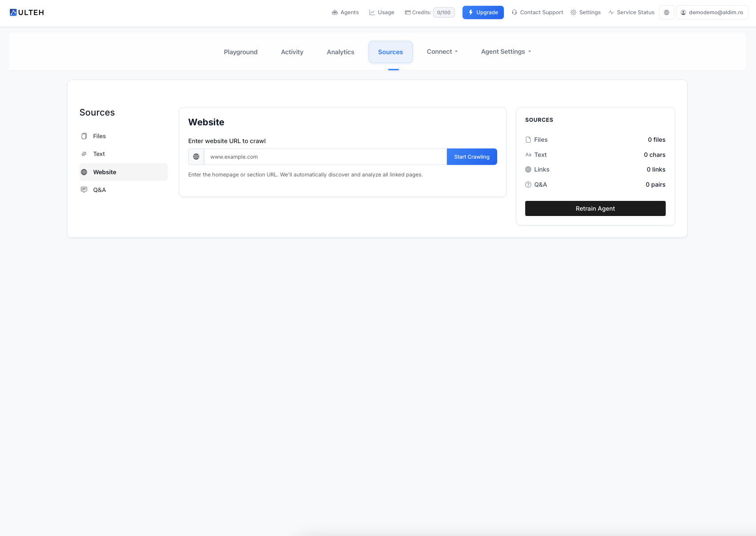756x536 pixels.
Task: Open the Analytics tab
Action: 340,52
